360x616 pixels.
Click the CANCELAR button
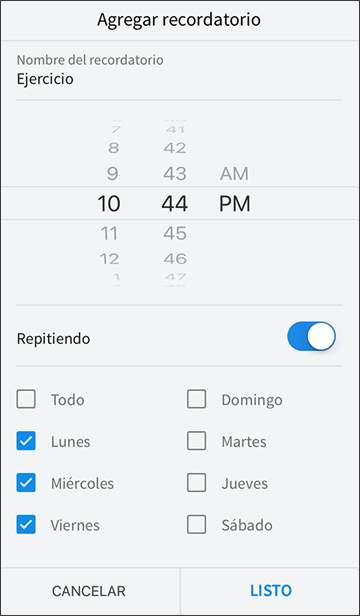tap(89, 591)
